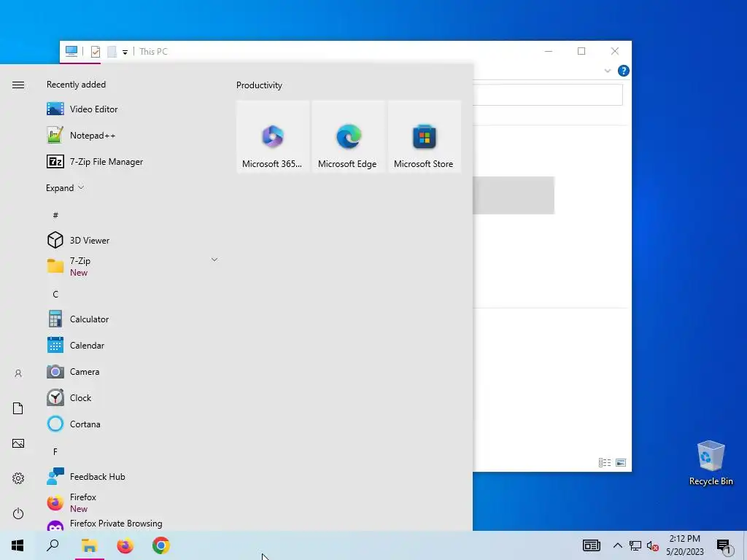Open the user account icon in Start sidebar
This screenshot has height=560, width=747.
pyautogui.click(x=18, y=373)
